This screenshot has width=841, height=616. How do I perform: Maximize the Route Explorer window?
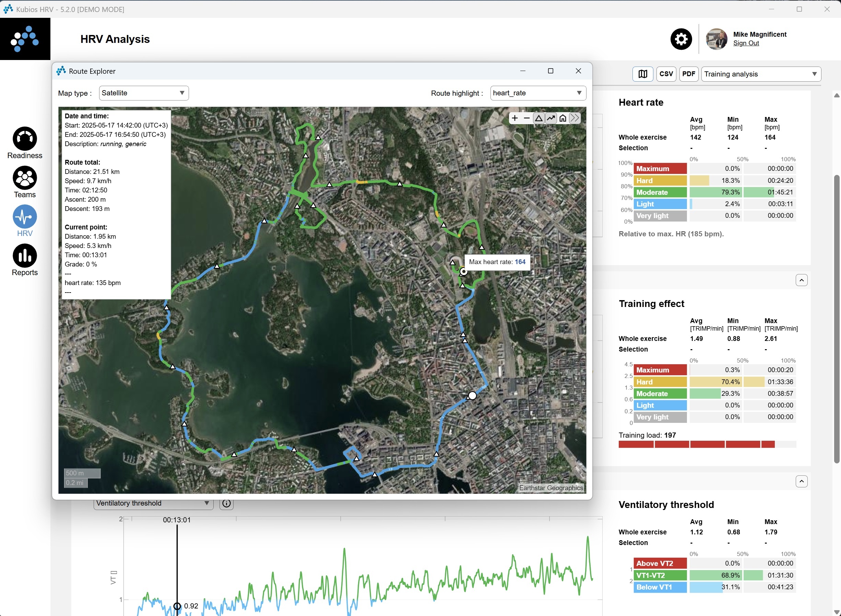point(550,71)
